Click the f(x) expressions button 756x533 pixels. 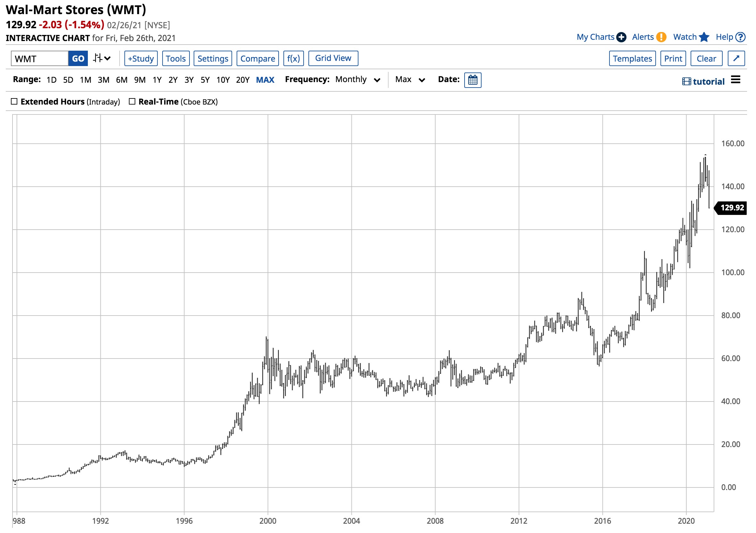point(293,58)
